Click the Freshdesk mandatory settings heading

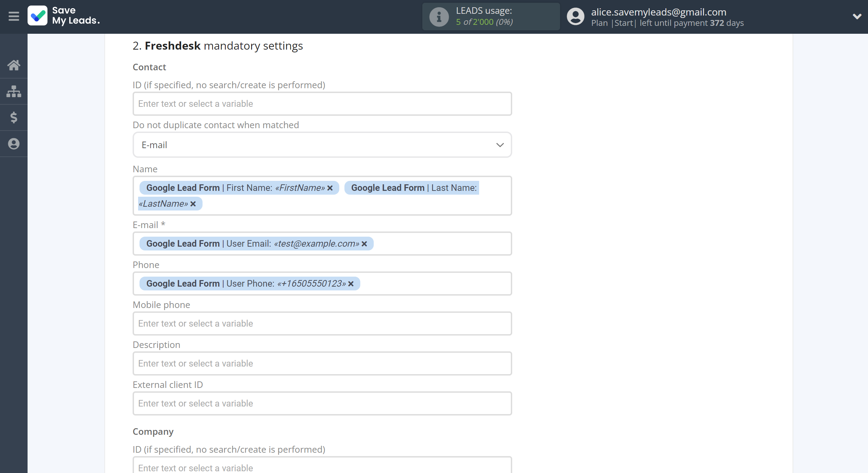218,46
